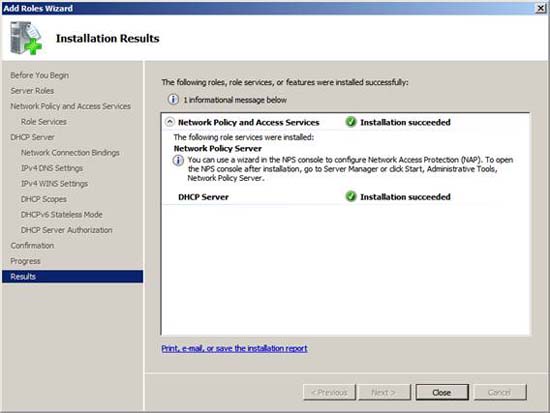The width and height of the screenshot is (550, 413).
Task: Collapse the Network Policy and Access Services section
Action: point(170,122)
